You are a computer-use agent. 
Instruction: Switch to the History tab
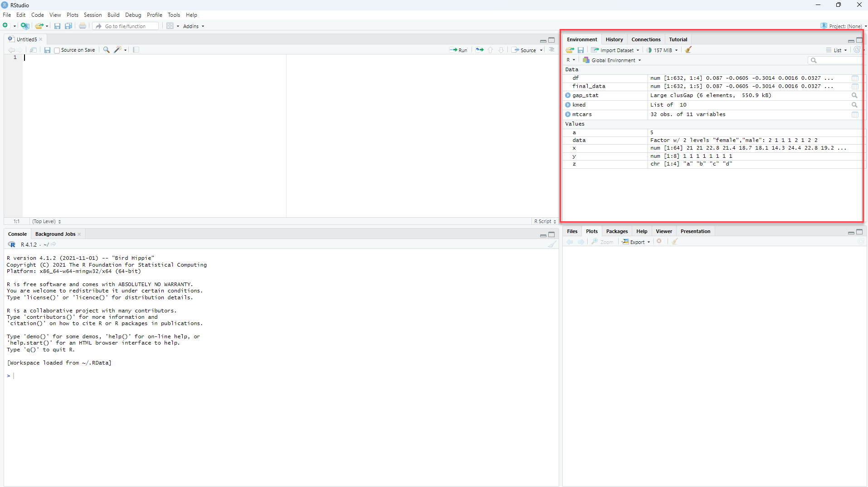pyautogui.click(x=614, y=39)
